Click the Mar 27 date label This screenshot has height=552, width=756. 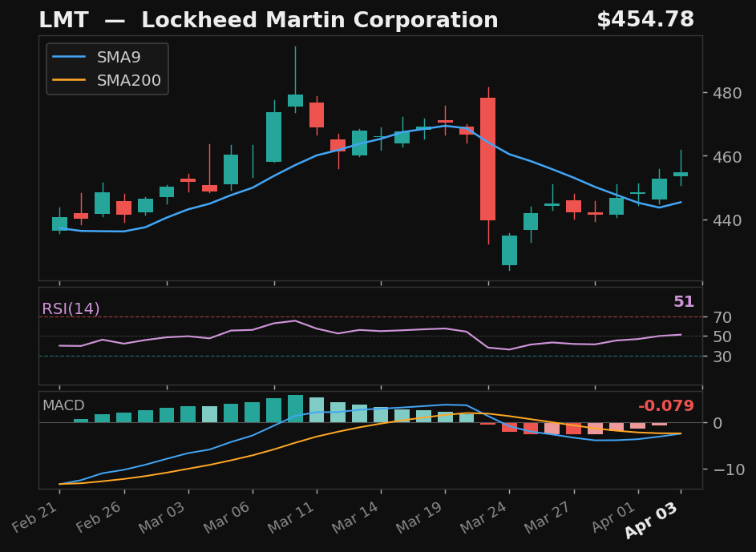[x=548, y=518]
